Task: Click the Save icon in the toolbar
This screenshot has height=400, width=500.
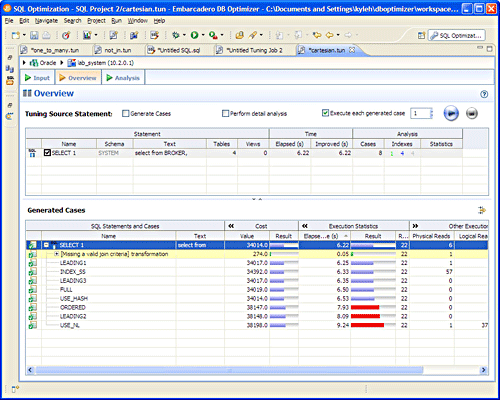Action: click(34, 35)
